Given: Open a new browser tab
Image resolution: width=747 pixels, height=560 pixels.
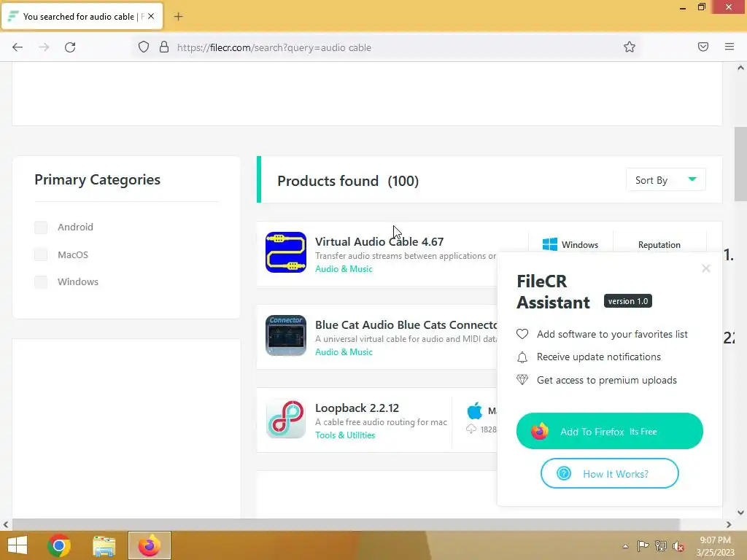Looking at the screenshot, I should (x=178, y=17).
